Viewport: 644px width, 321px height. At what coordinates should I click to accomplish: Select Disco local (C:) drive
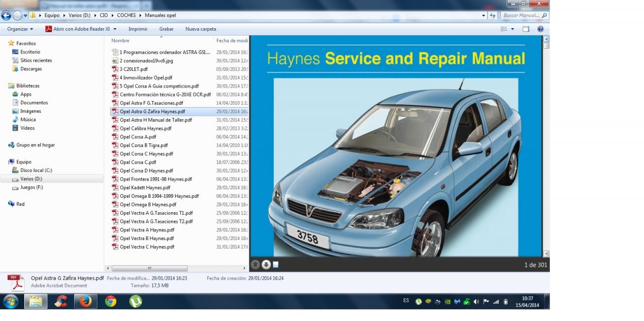(36, 171)
